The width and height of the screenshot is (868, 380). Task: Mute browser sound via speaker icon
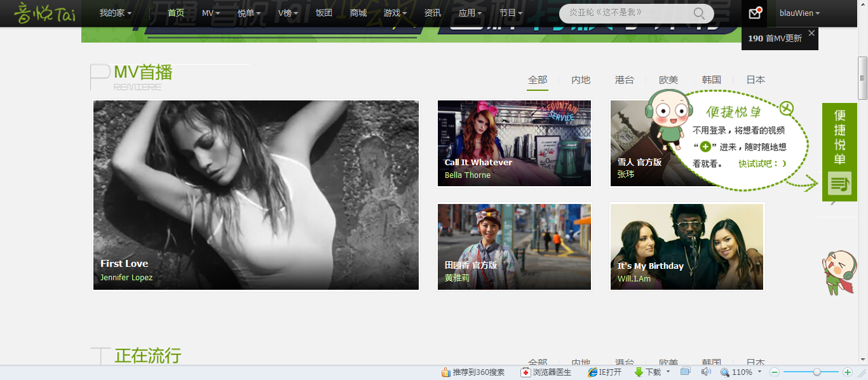pos(705,372)
